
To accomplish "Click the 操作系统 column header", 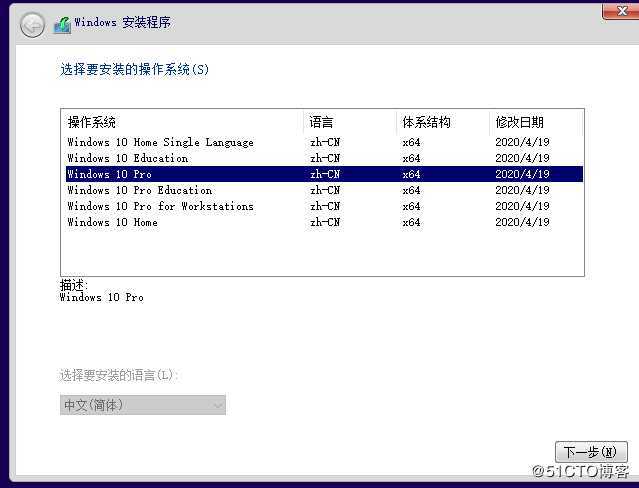I will click(182, 122).
